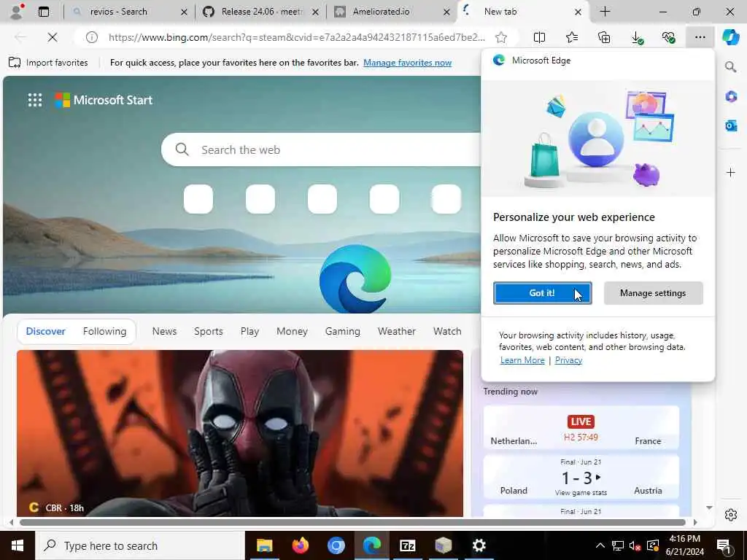
Task: Open Browser essentials heart icon
Action: [x=669, y=37]
